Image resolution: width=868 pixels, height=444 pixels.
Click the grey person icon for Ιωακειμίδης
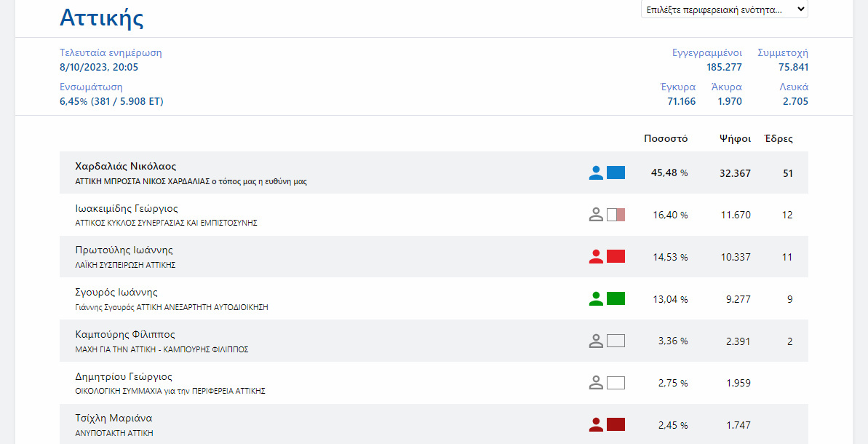click(596, 215)
